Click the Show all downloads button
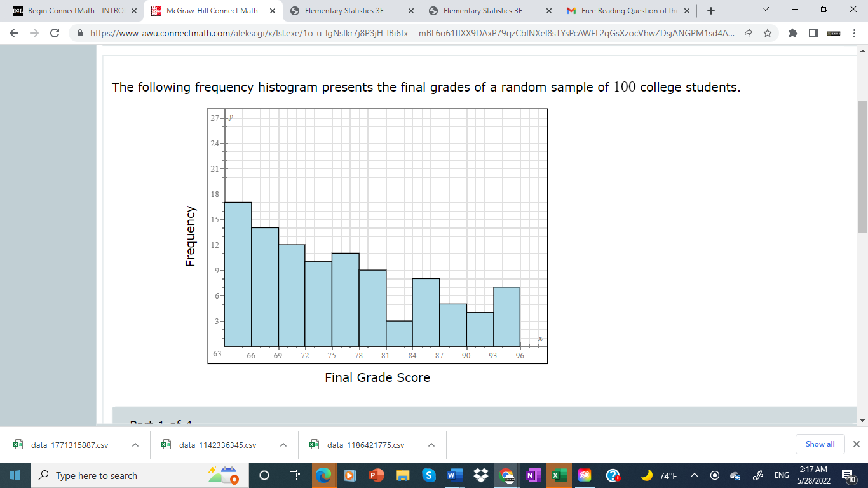 point(820,444)
